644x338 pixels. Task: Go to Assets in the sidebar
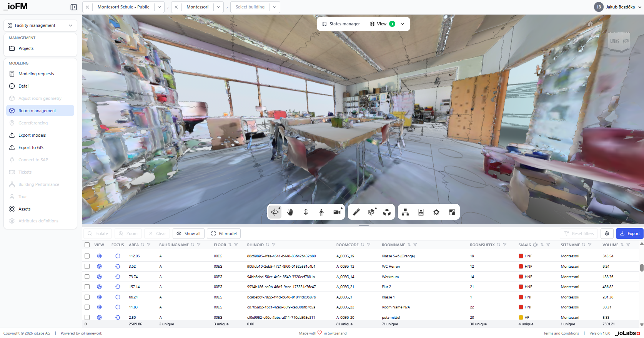[25, 209]
